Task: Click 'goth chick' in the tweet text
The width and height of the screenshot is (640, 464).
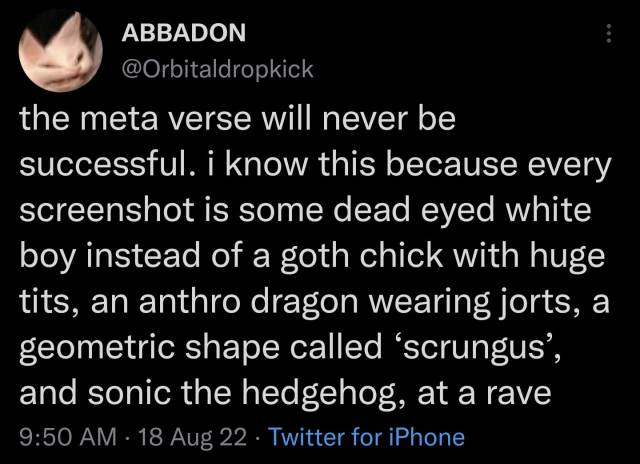Action: click(372, 257)
